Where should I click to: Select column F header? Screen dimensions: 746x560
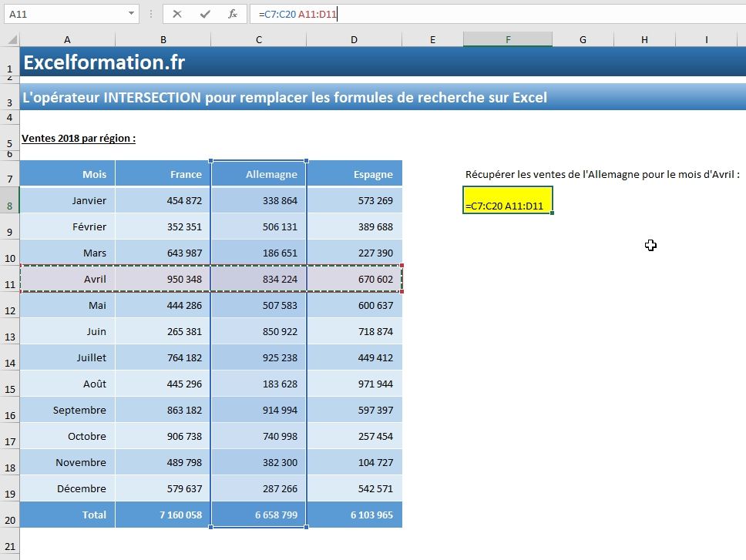[x=508, y=40]
